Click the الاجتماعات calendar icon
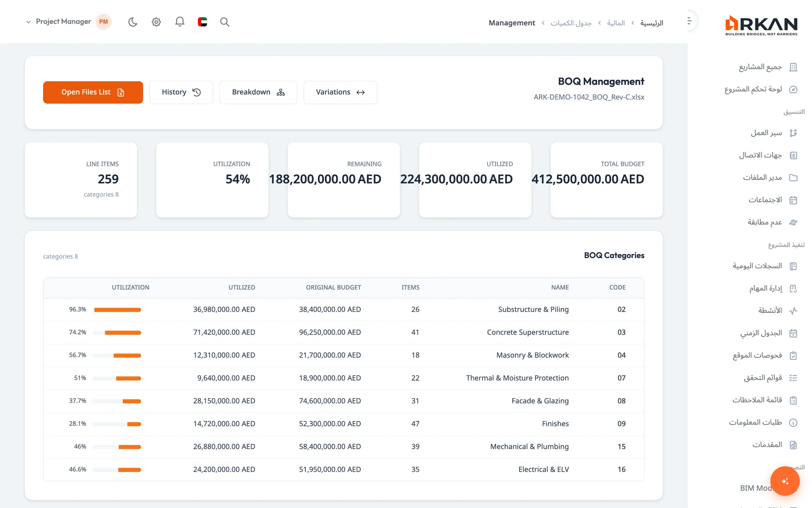Image resolution: width=812 pixels, height=508 pixels. point(793,200)
